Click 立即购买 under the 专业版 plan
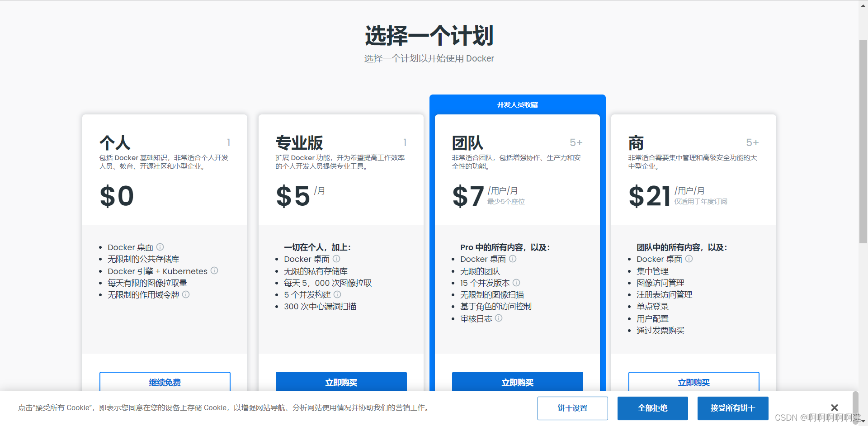The image size is (868, 426). click(x=341, y=382)
